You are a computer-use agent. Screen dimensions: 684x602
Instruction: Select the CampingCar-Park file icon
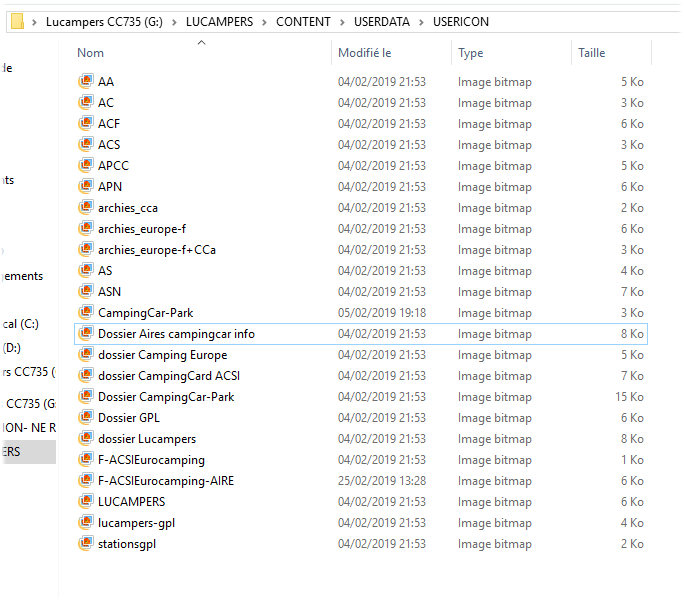85,313
